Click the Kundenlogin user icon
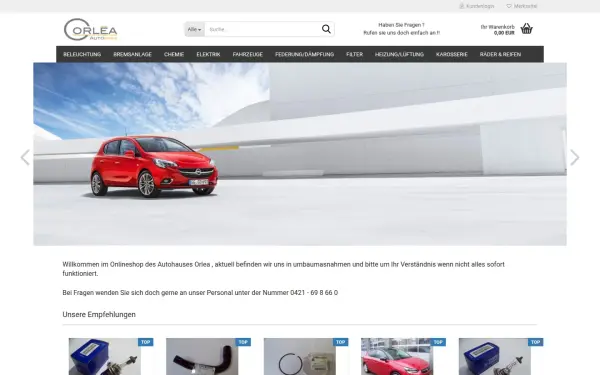 tap(461, 6)
